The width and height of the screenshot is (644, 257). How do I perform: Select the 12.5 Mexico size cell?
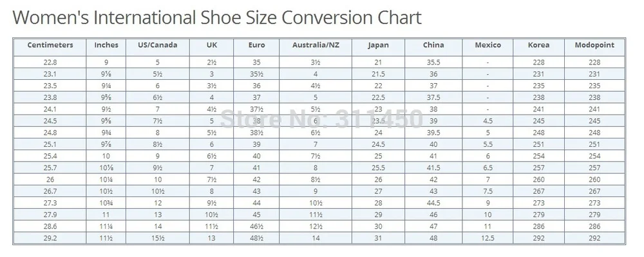[x=488, y=238]
